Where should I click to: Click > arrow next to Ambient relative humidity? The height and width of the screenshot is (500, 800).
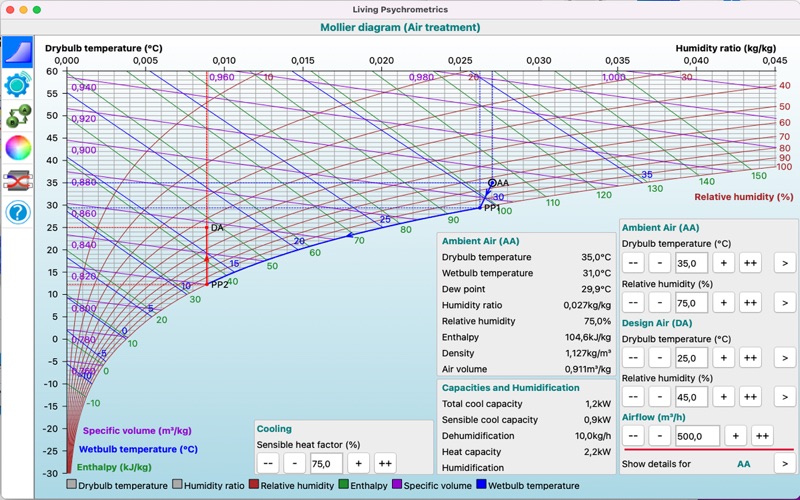785,303
